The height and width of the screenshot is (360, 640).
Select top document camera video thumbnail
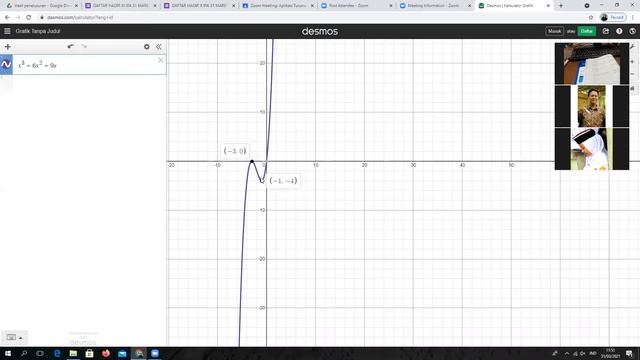[592, 64]
